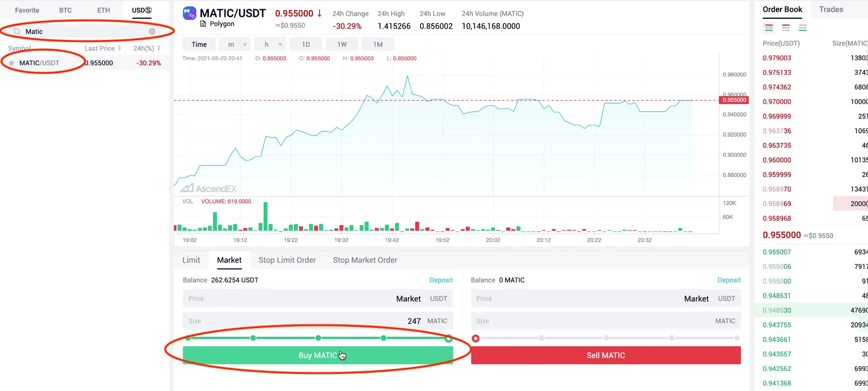Click bid price 0.948530 in order book
The image size is (868, 391).
point(777,311)
